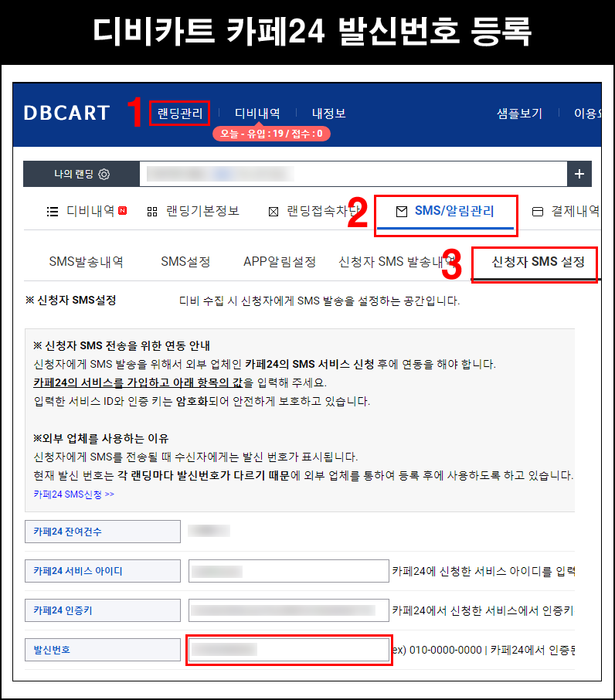
Task: Click the block icon of 랜딩접속차단
Action: tap(273, 211)
